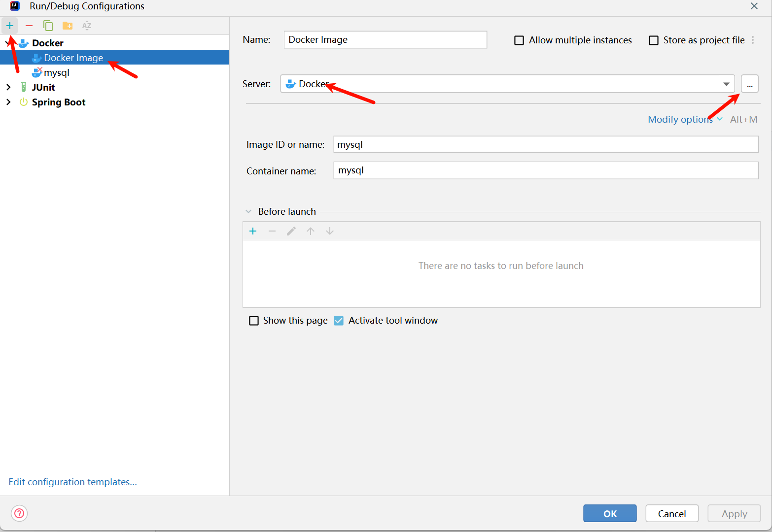This screenshot has height=532, width=772.
Task: Check Store as project file
Action: pyautogui.click(x=654, y=40)
